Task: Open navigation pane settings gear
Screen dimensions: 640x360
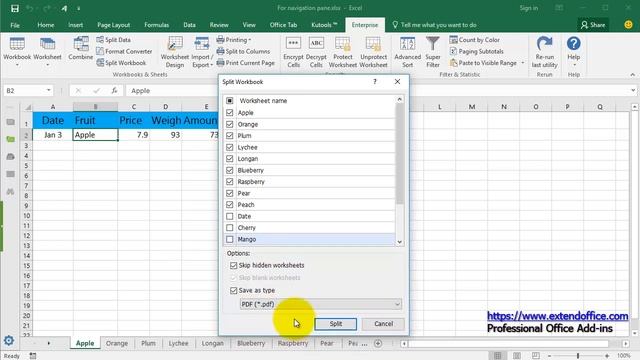Action: tap(9, 340)
